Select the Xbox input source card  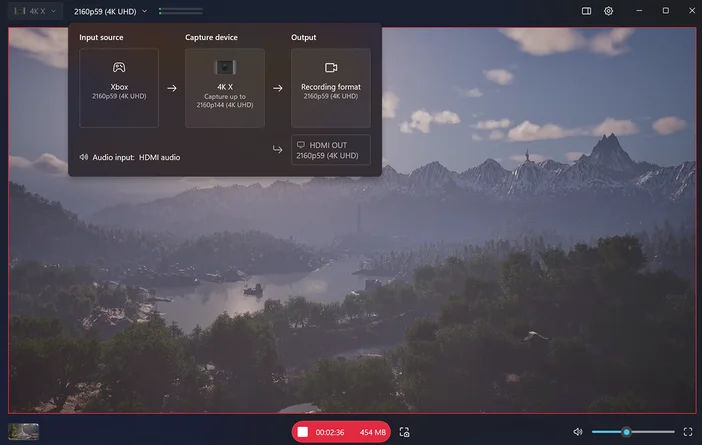(x=119, y=88)
